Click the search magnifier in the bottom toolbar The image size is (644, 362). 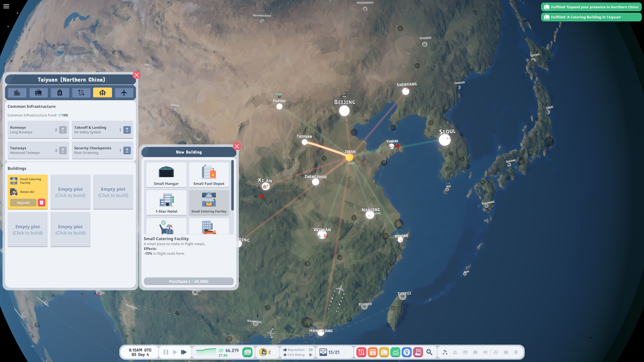pos(429,352)
